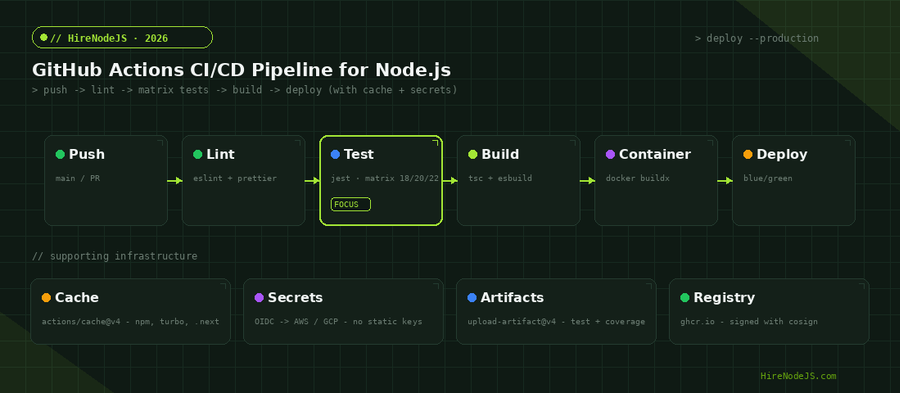
Task: Select the Lint stage card
Action: click(x=243, y=180)
